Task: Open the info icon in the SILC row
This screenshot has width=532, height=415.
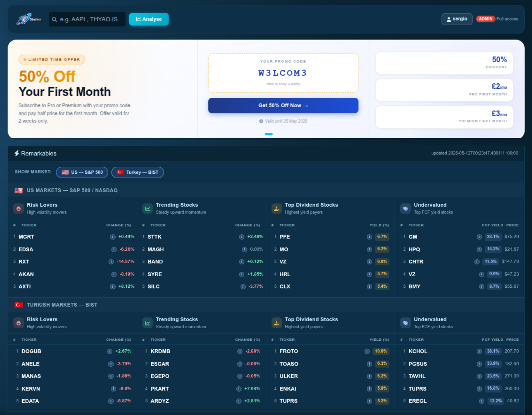Action: (243, 287)
